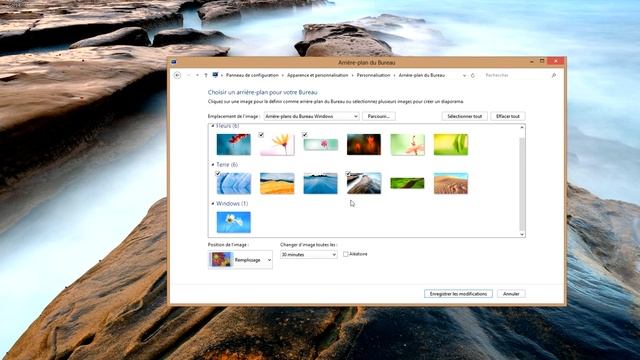Image resolution: width=640 pixels, height=360 pixels.
Task: Click Effacer tout button
Action: pos(508,116)
